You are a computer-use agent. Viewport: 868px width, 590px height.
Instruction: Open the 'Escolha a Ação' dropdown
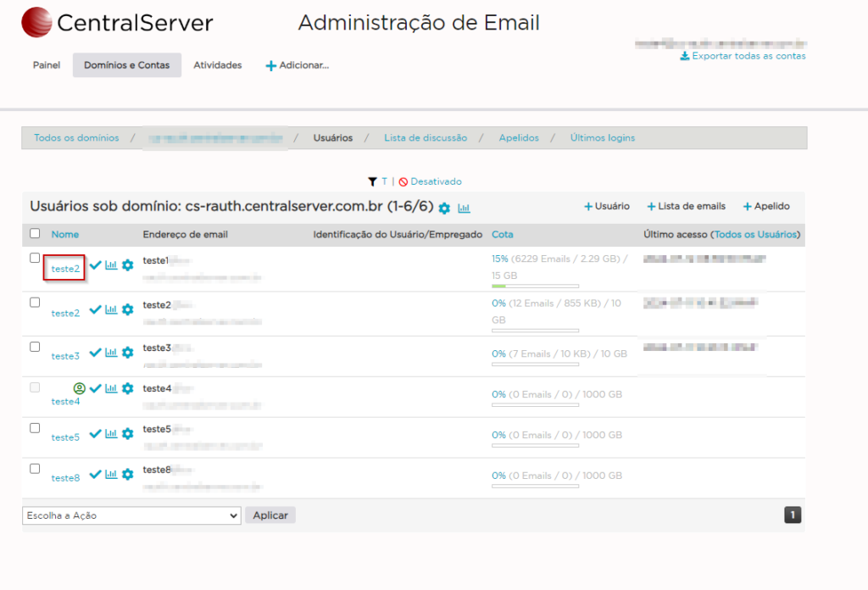point(131,515)
